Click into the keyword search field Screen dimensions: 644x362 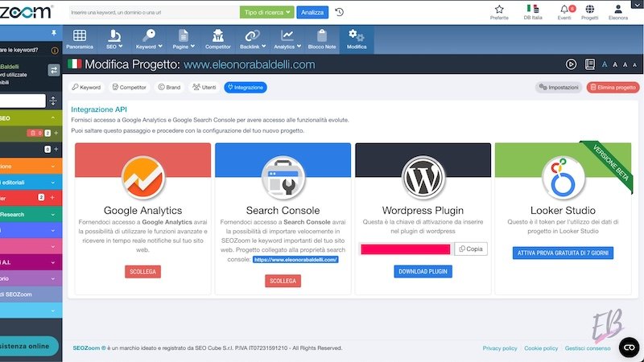(154, 12)
